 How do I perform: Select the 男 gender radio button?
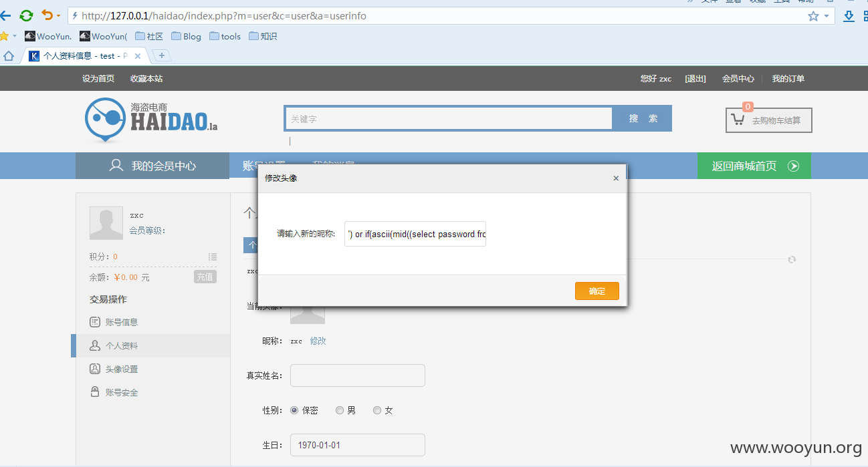tap(340, 410)
